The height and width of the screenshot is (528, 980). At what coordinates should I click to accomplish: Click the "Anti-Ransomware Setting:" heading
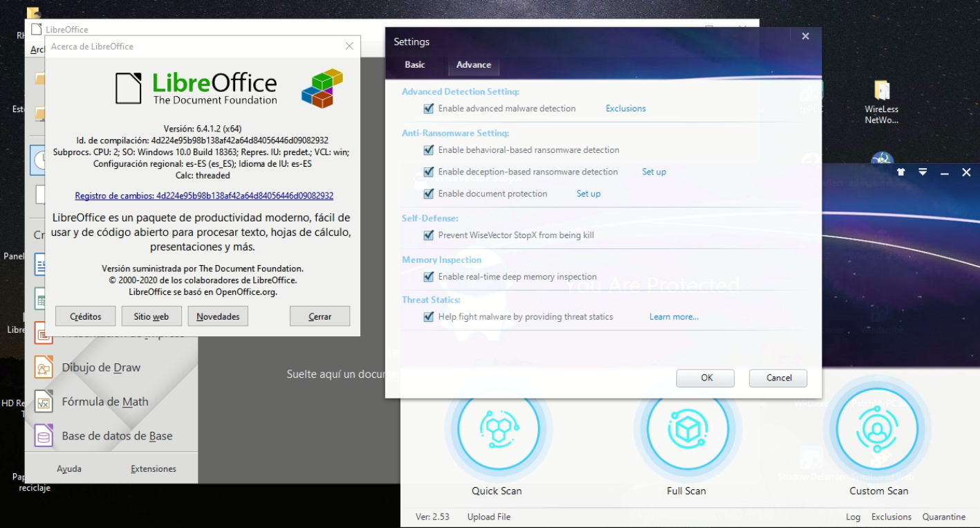(x=455, y=134)
